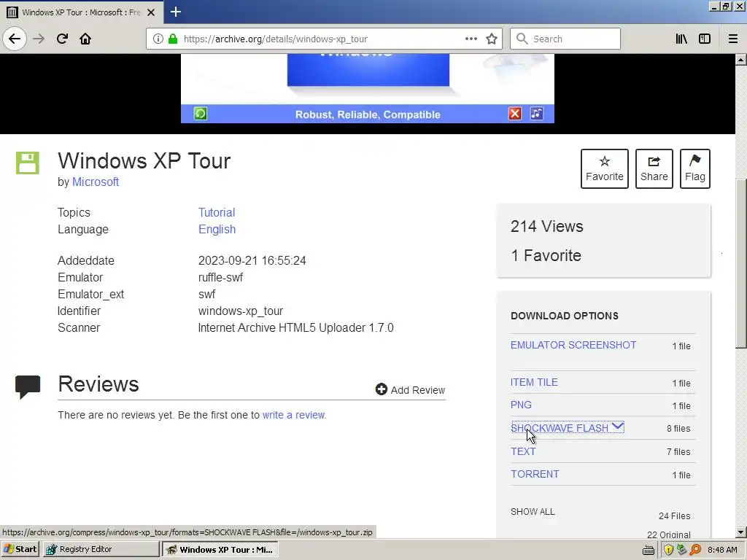Screen dimensions: 747x560
Task: Toggle the browser sidebar view
Action: point(705,39)
